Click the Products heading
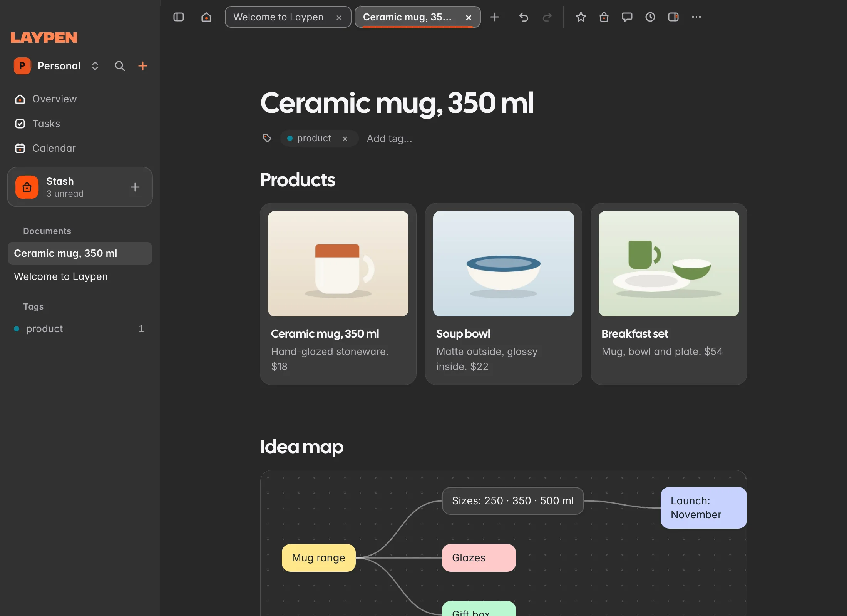847x616 pixels. [298, 180]
